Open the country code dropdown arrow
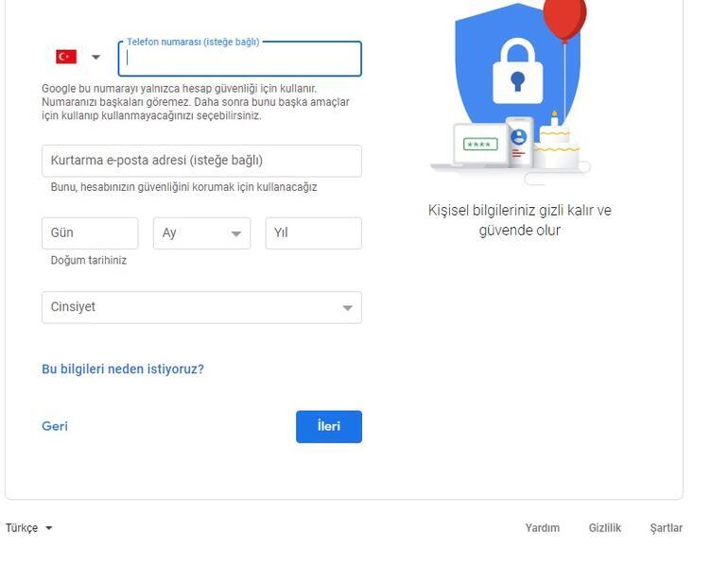728x567 pixels. [x=95, y=58]
